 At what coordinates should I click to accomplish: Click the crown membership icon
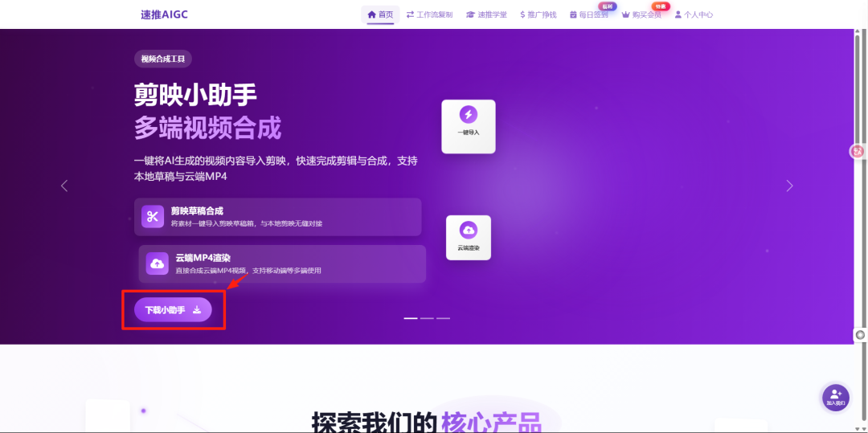pyautogui.click(x=626, y=15)
